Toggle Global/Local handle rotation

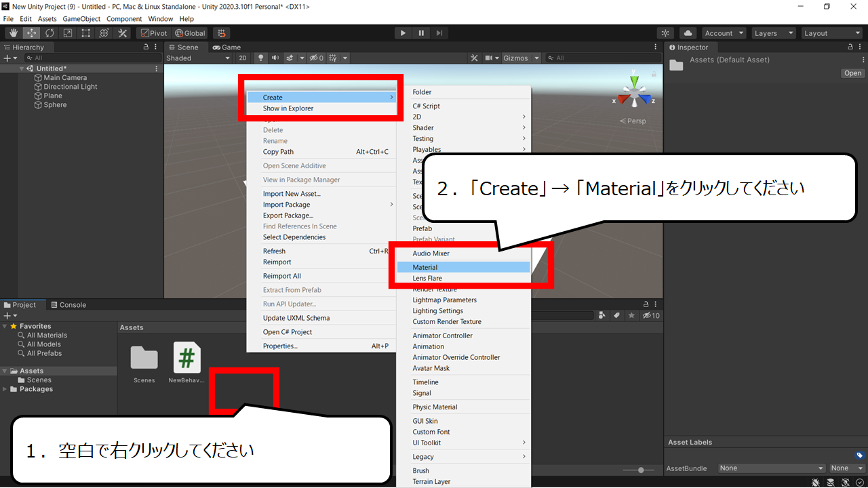(x=190, y=33)
